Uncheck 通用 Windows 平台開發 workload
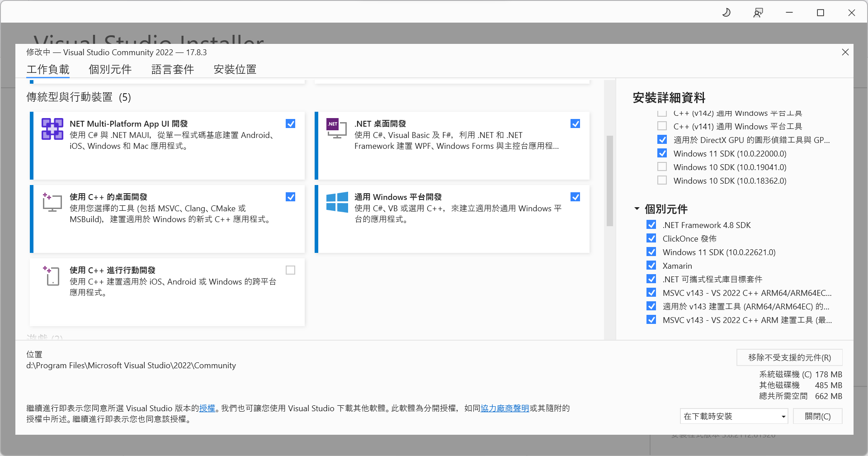868x456 pixels. pos(576,197)
